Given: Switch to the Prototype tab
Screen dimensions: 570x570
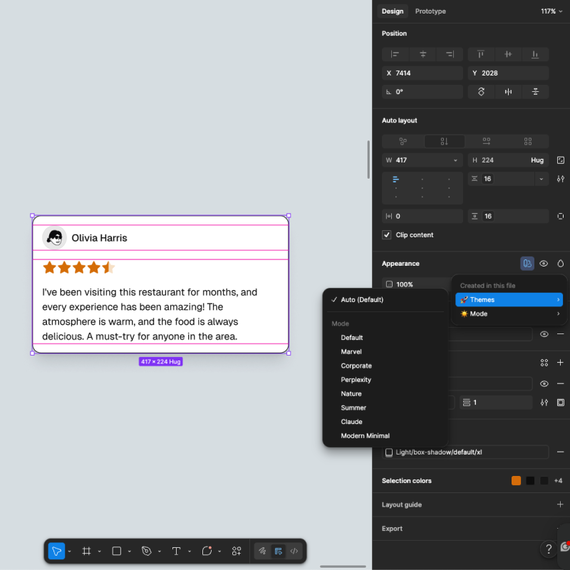Looking at the screenshot, I should [x=430, y=11].
